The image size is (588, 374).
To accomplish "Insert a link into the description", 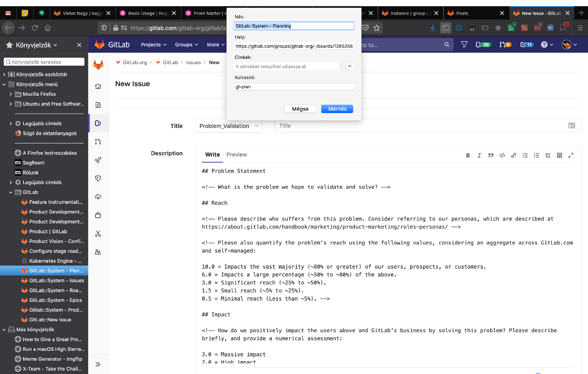I will click(x=514, y=155).
